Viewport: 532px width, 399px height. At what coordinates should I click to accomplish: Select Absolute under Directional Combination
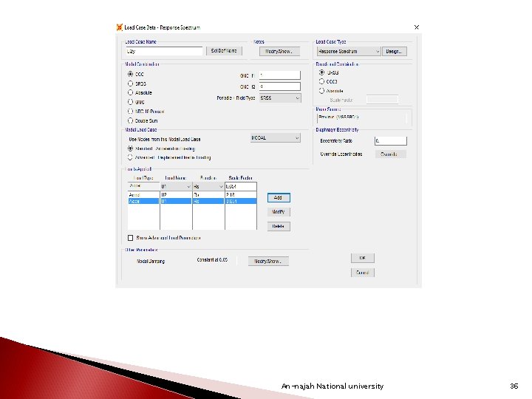[321, 91]
